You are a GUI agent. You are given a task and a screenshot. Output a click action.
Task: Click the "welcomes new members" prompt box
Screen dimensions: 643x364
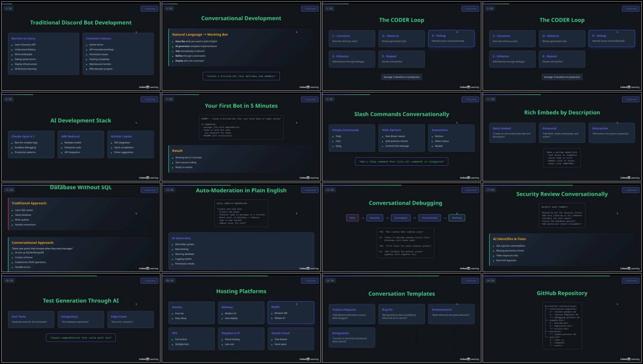241,76
